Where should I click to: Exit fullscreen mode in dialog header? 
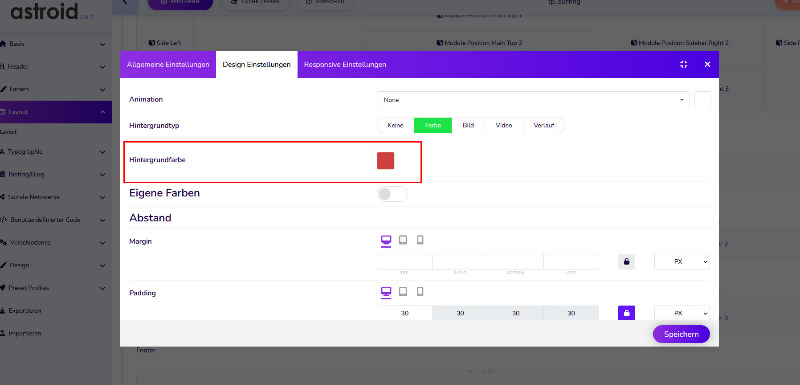click(684, 64)
